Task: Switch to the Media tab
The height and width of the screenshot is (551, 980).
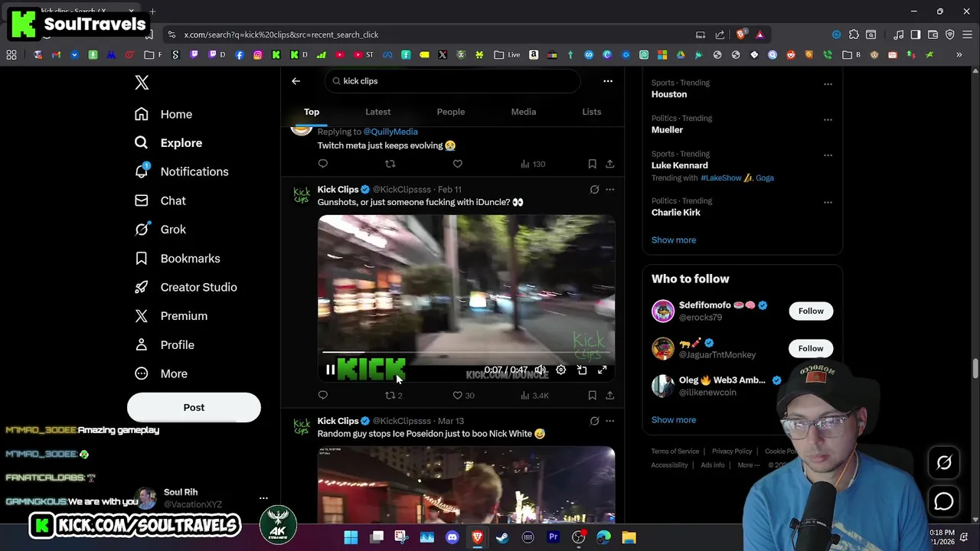Action: coord(524,112)
